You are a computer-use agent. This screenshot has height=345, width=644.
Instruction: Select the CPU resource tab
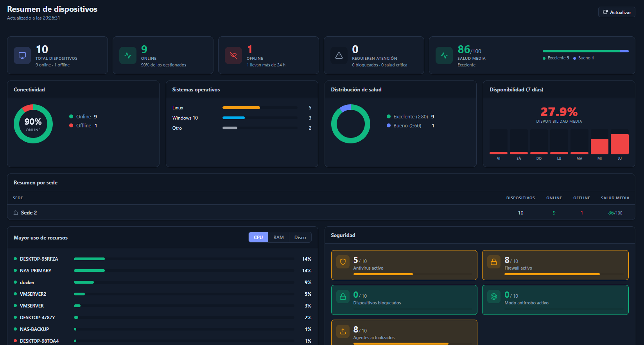tap(258, 237)
